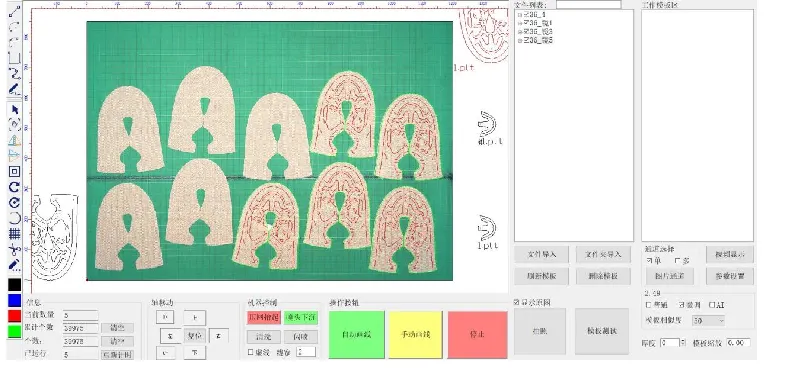Click the nested square offset icon
This screenshot has width=797, height=378.
pyautogui.click(x=14, y=172)
